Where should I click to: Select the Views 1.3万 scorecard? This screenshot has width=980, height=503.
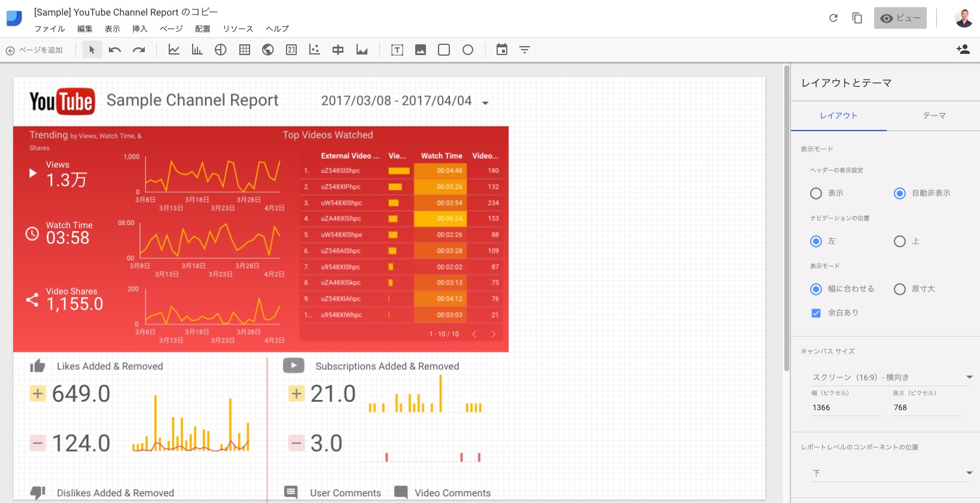click(x=66, y=175)
